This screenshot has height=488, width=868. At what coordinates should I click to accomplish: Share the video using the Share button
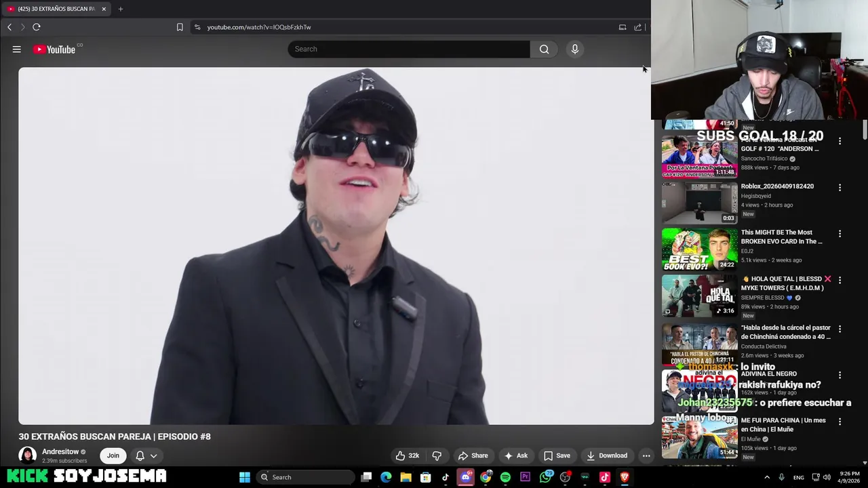click(473, 455)
